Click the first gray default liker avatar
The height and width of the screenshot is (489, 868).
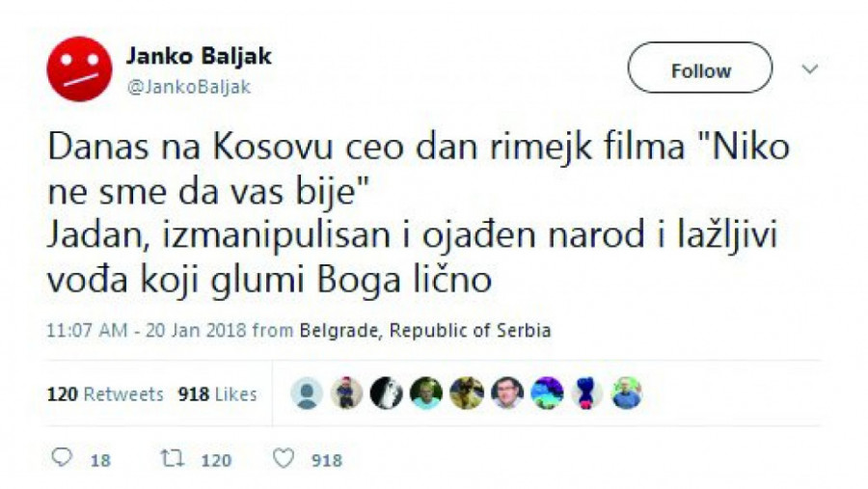(x=307, y=394)
